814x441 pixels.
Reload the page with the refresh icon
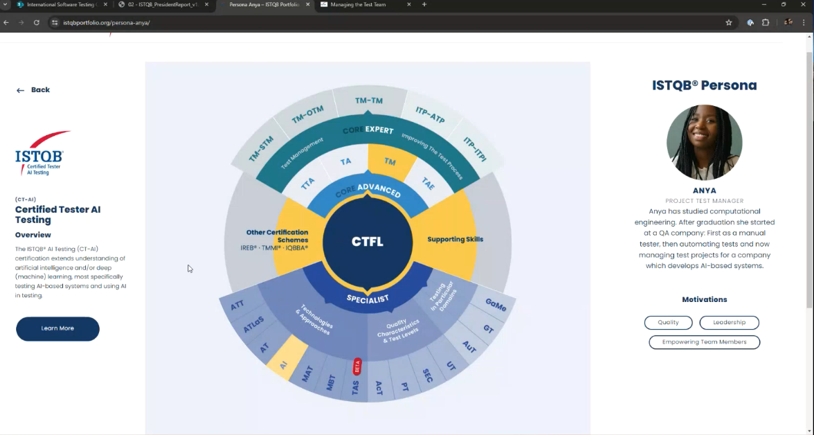point(36,22)
